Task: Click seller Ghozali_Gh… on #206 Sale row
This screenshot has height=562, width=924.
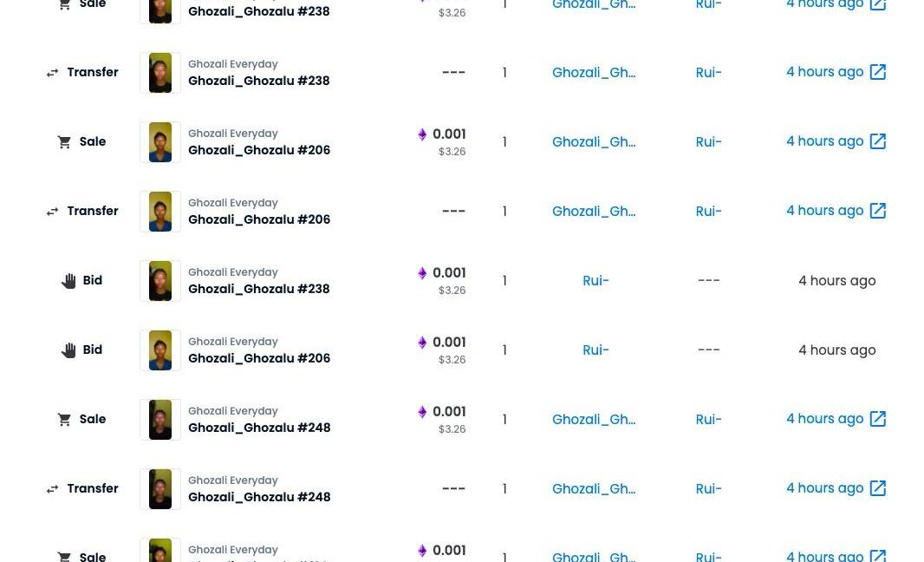Action: pyautogui.click(x=594, y=141)
